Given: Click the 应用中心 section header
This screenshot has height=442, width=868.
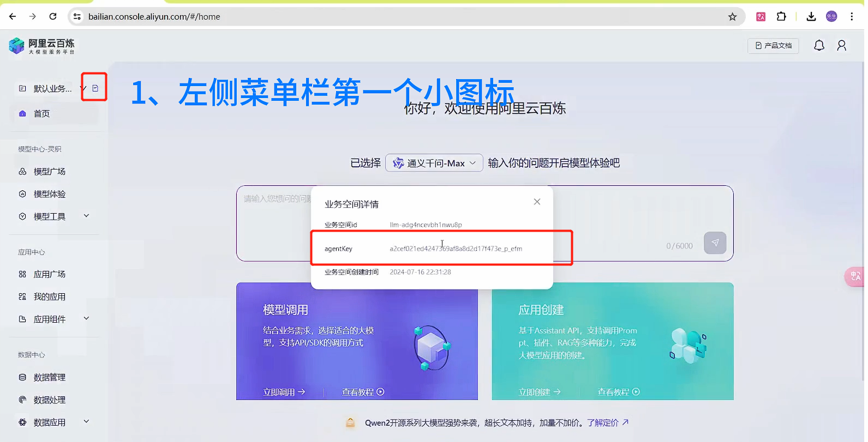Looking at the screenshot, I should (x=31, y=252).
